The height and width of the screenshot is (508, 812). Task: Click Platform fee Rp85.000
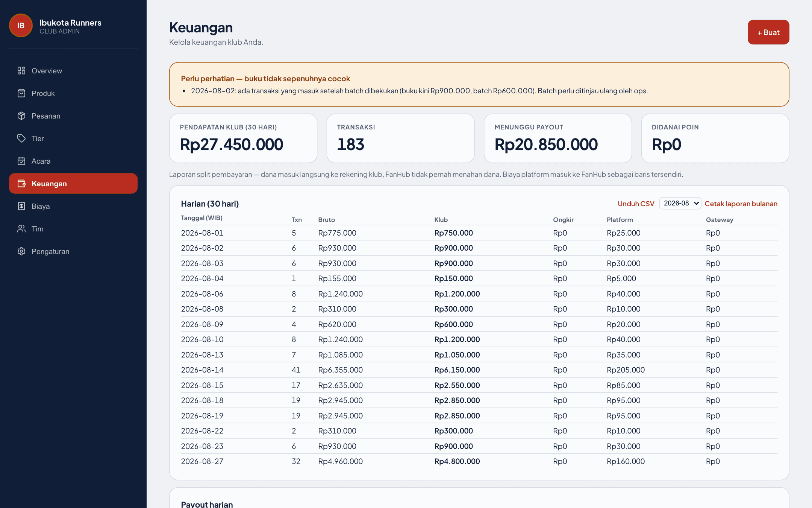tap(624, 385)
